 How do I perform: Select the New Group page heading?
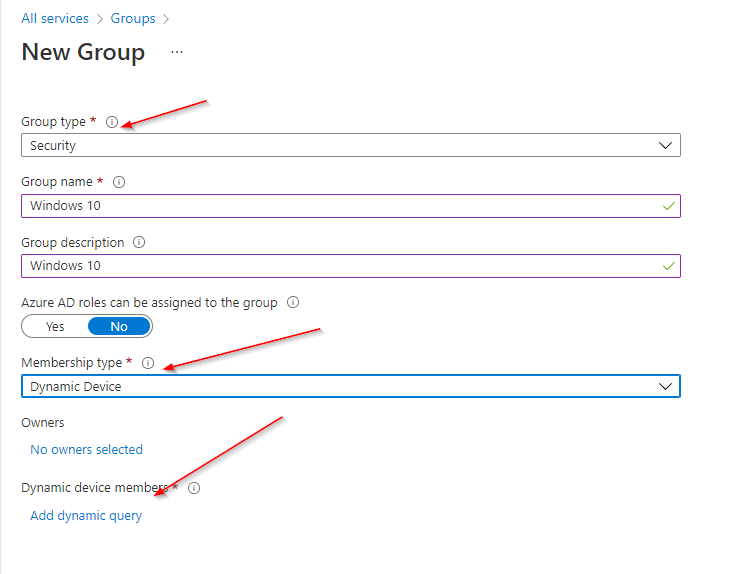[x=83, y=52]
